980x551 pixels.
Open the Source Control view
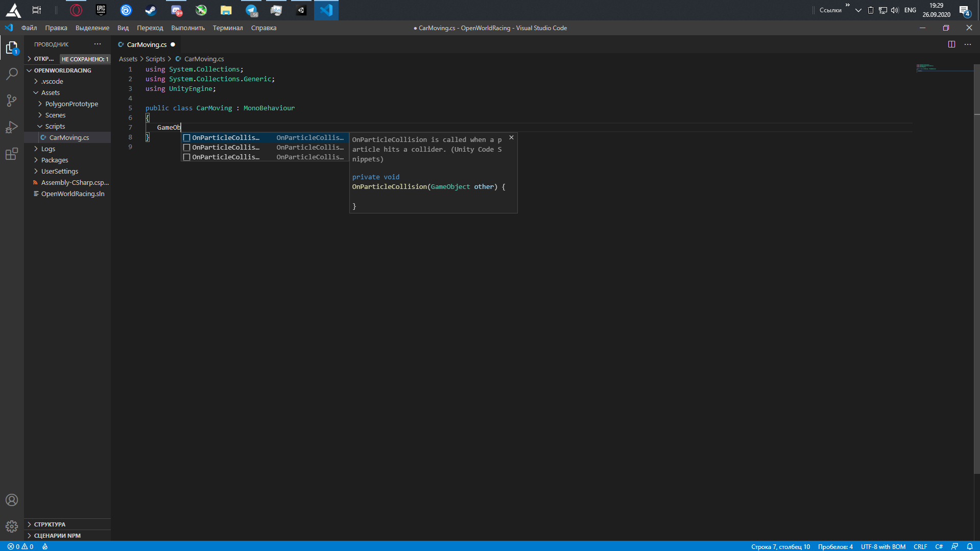coord(12,100)
